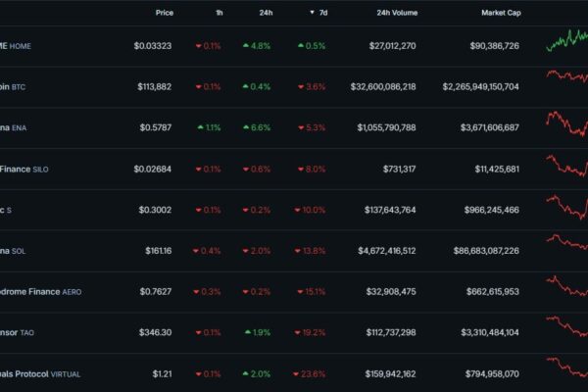Open the SOL coin row name

pos(13,251)
